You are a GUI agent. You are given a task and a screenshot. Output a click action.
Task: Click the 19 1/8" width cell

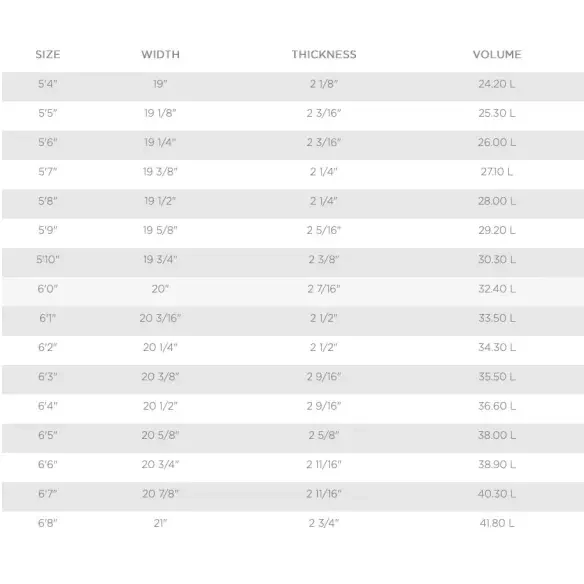pyautogui.click(x=160, y=113)
